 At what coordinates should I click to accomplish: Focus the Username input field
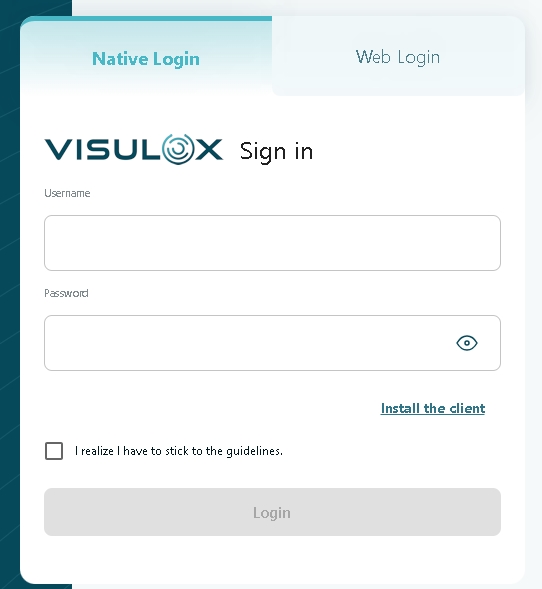272,243
